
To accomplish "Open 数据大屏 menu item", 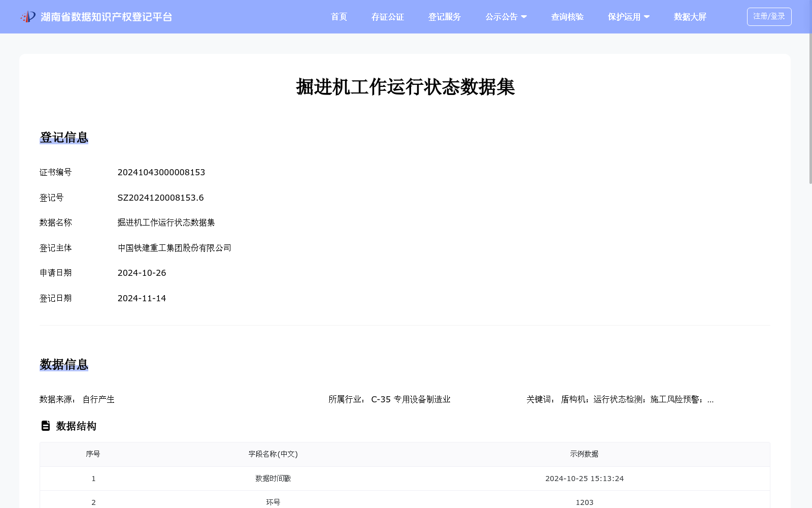I will [690, 17].
